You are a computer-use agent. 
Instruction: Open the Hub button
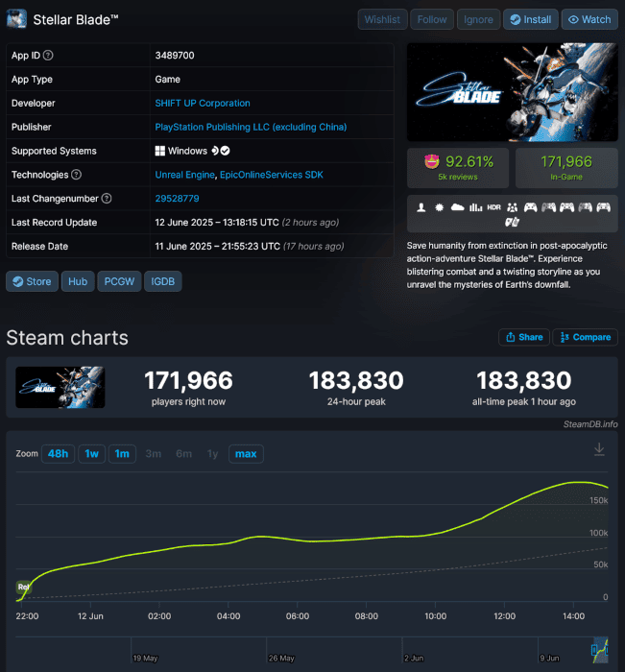tap(78, 281)
